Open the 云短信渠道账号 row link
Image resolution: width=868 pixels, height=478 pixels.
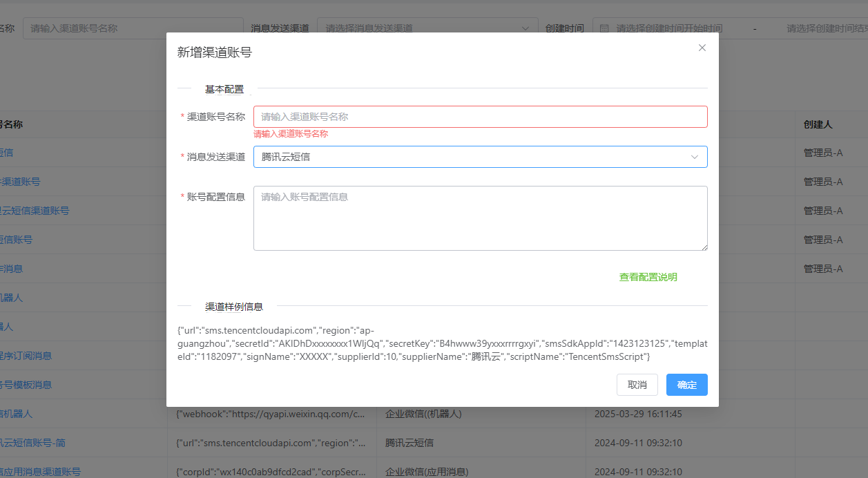(x=35, y=211)
